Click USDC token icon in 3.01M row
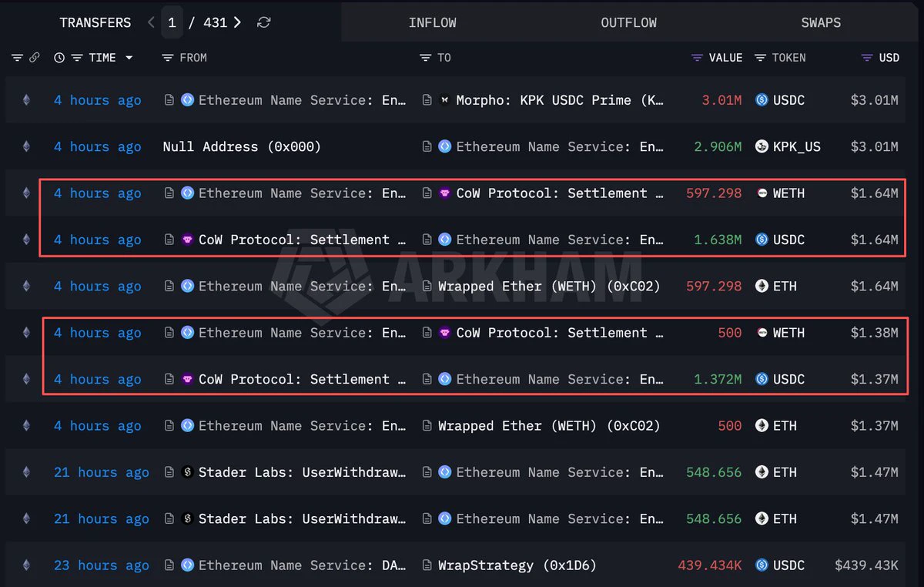924x587 pixels. click(762, 100)
